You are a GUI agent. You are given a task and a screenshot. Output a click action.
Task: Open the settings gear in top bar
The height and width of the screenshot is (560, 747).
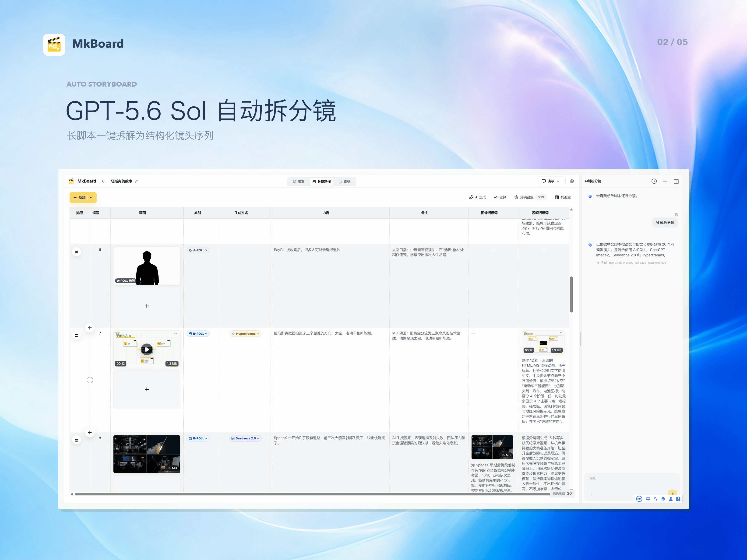(572, 181)
